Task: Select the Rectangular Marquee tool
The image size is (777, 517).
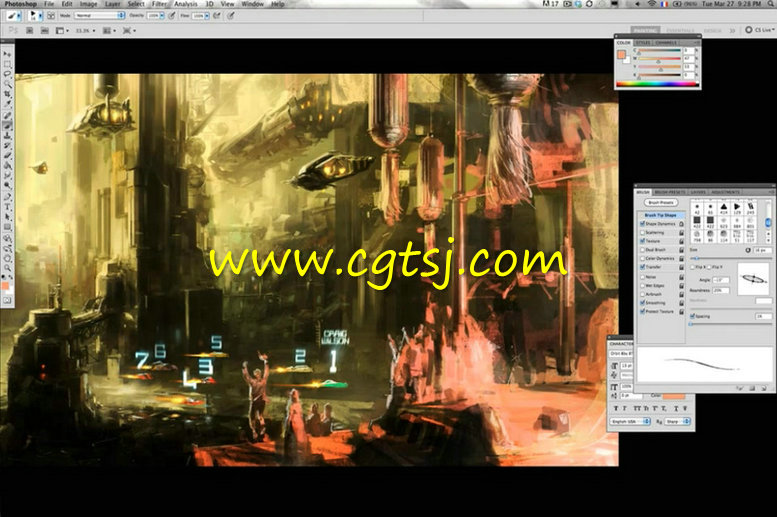Action: (7, 64)
